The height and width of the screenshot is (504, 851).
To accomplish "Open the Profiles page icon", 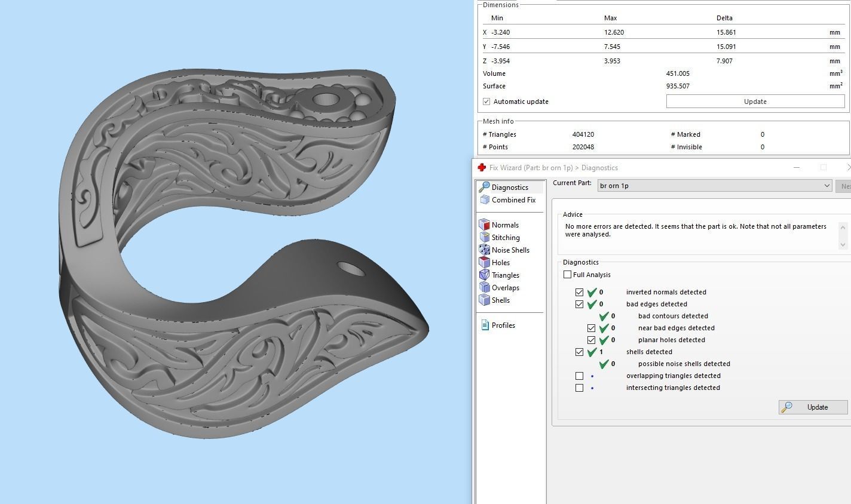I will tap(485, 325).
